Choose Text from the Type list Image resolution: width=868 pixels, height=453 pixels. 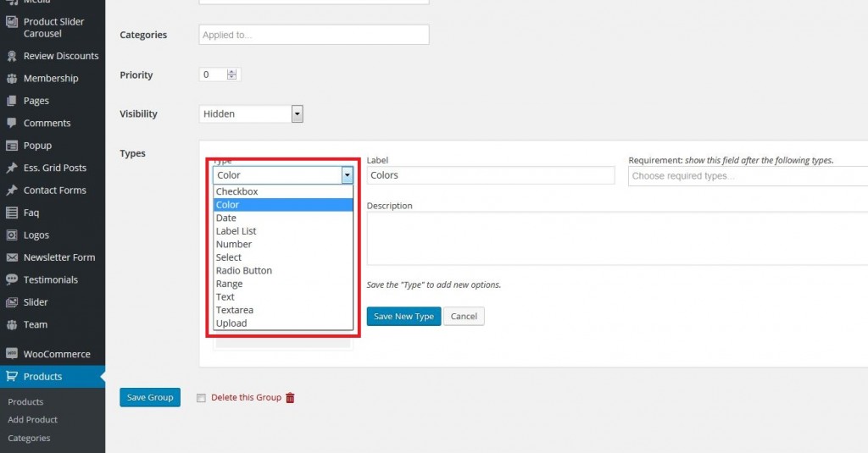pos(283,297)
